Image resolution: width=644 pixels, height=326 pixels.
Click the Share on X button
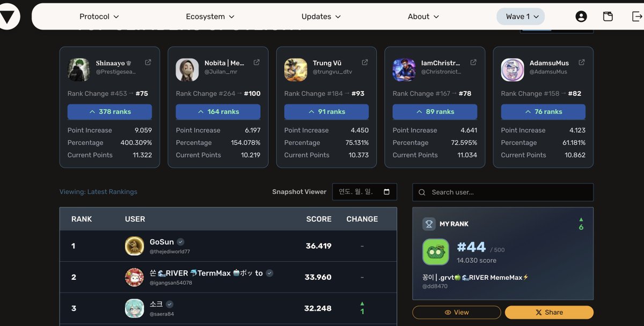tap(549, 312)
